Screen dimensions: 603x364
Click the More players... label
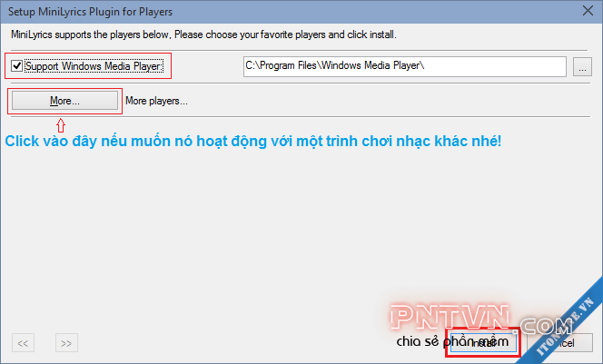point(156,101)
